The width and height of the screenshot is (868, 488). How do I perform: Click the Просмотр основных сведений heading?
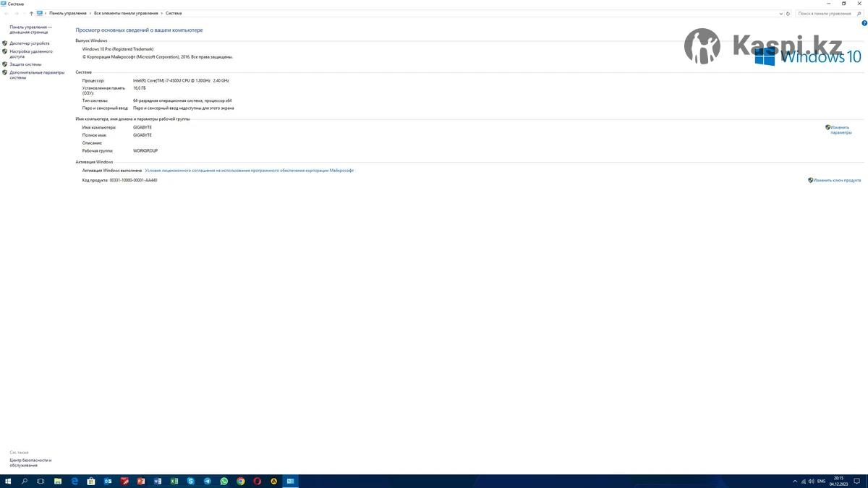(140, 30)
